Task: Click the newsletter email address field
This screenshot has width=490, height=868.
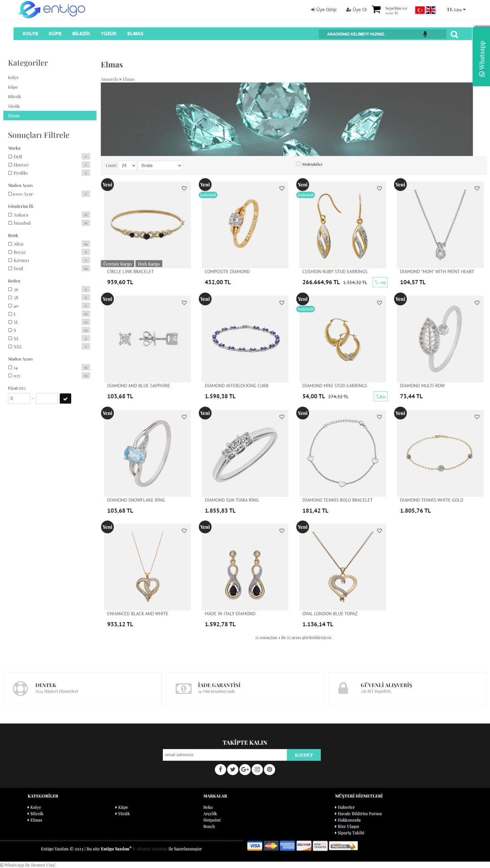Action: 225,755
